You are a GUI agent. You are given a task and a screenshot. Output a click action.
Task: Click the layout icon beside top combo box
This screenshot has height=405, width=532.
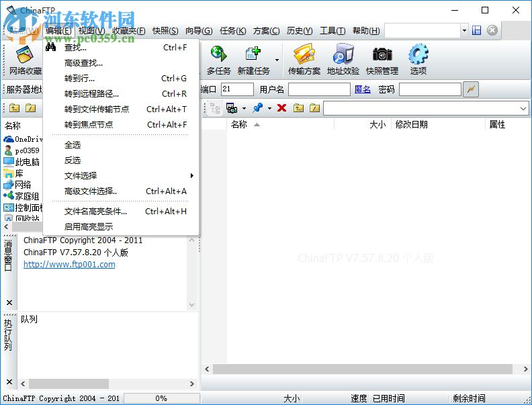click(x=477, y=30)
